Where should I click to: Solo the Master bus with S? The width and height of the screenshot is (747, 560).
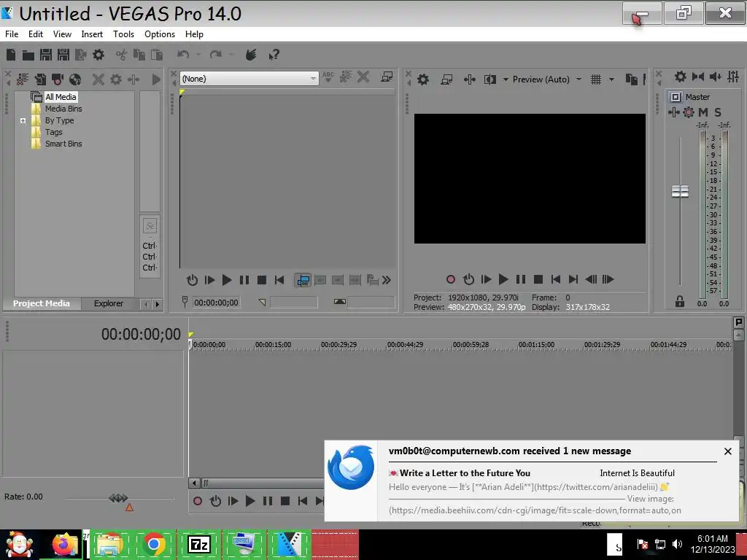click(718, 112)
